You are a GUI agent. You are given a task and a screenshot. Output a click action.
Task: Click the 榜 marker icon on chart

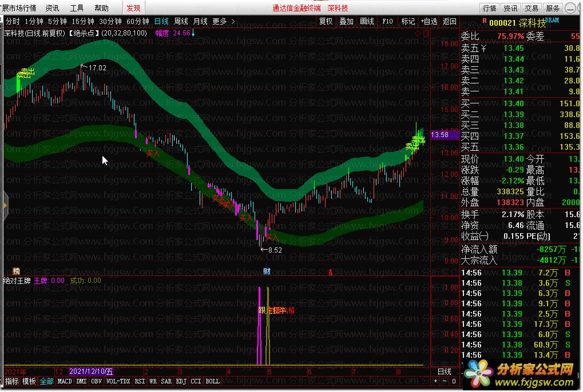17,271
